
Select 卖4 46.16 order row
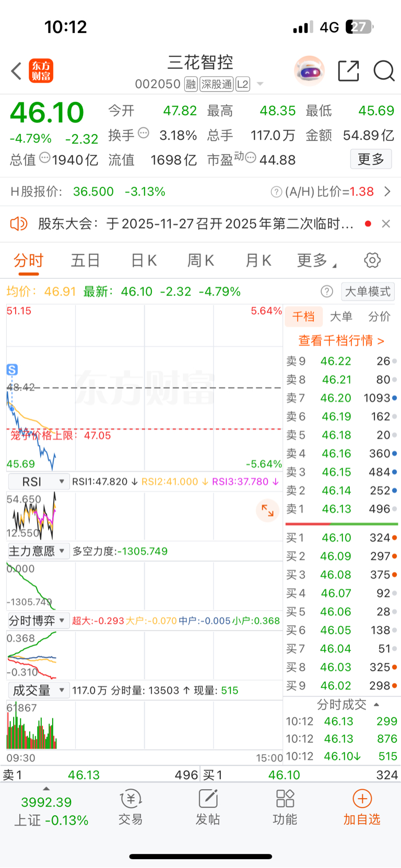tap(341, 454)
